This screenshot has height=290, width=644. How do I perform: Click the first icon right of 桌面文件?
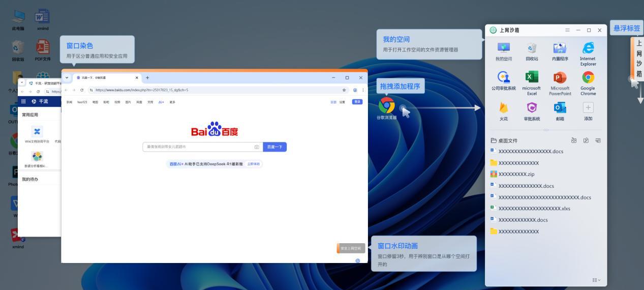click(x=574, y=140)
